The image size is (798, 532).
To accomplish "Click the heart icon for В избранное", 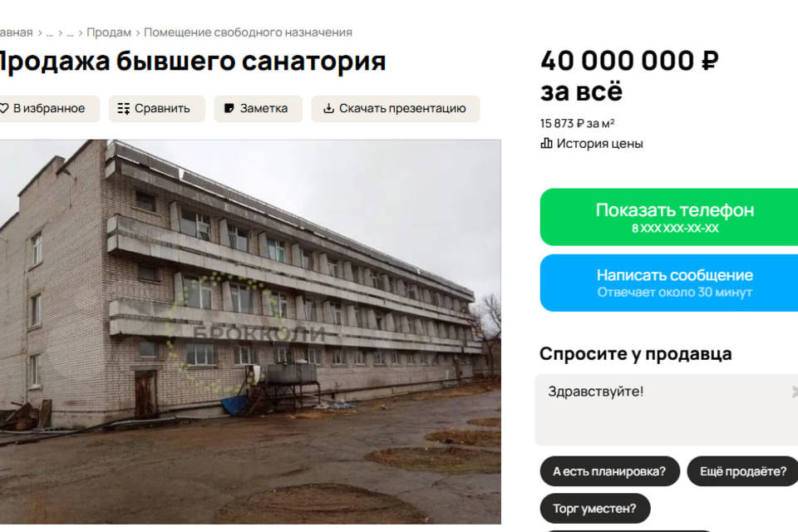I will click(x=4, y=108).
